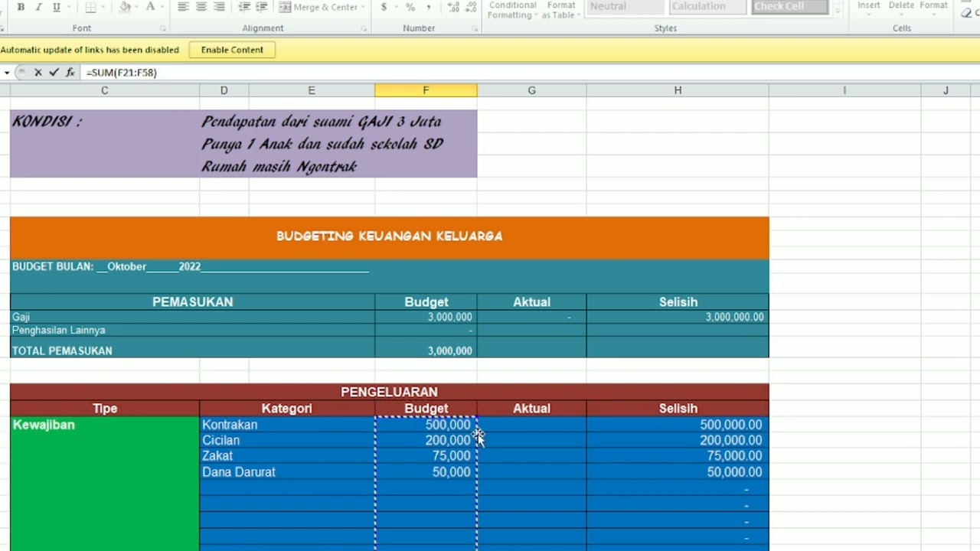Select the Penghasilan Lainnya cell

[x=192, y=331]
